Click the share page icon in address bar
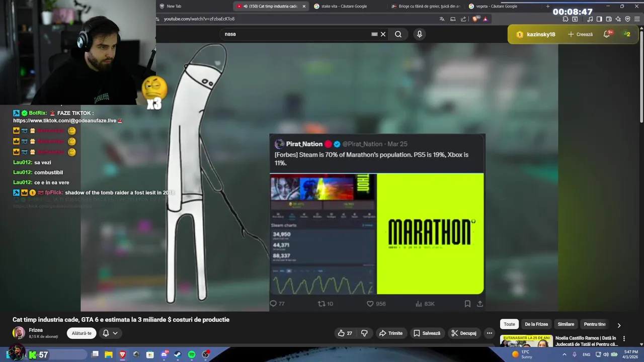644x362 pixels. [x=463, y=19]
